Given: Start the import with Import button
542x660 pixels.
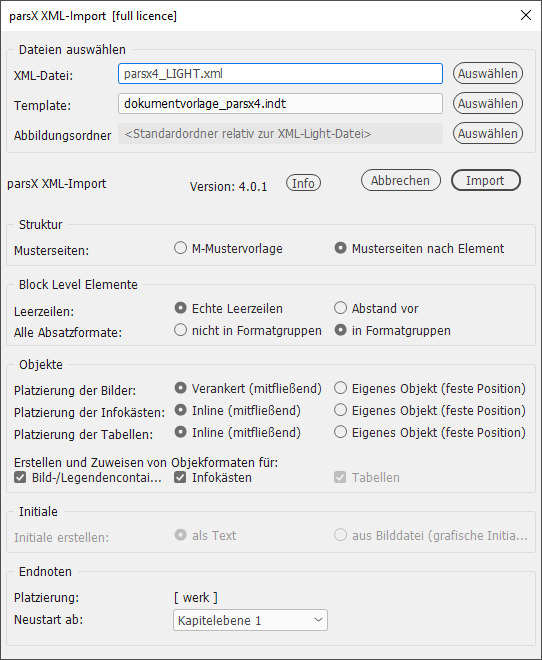Looking at the screenshot, I should click(x=486, y=181).
